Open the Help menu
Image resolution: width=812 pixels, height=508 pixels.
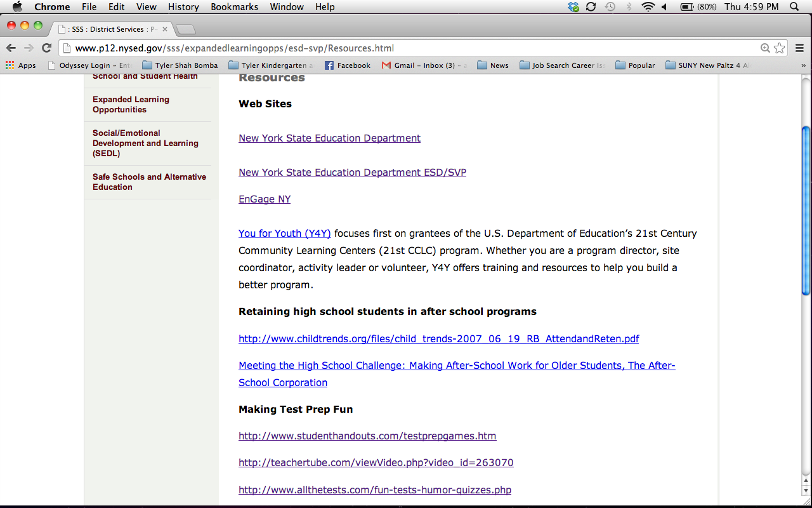coord(325,7)
